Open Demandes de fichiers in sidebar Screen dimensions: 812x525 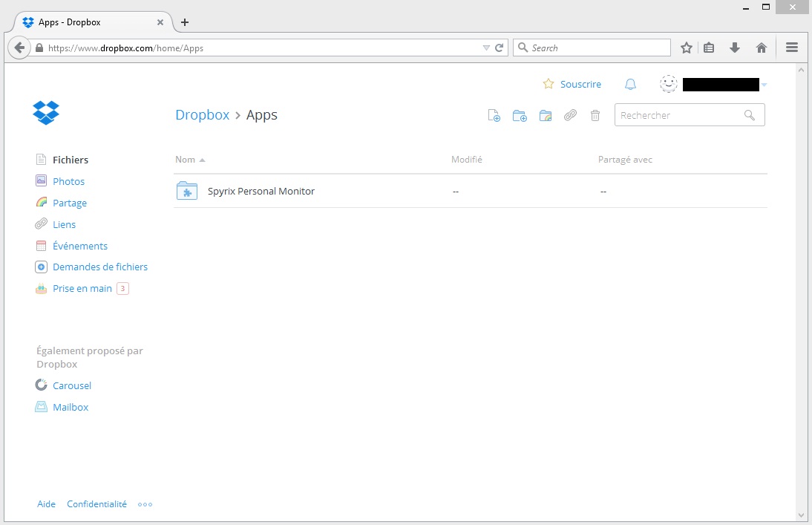(100, 267)
